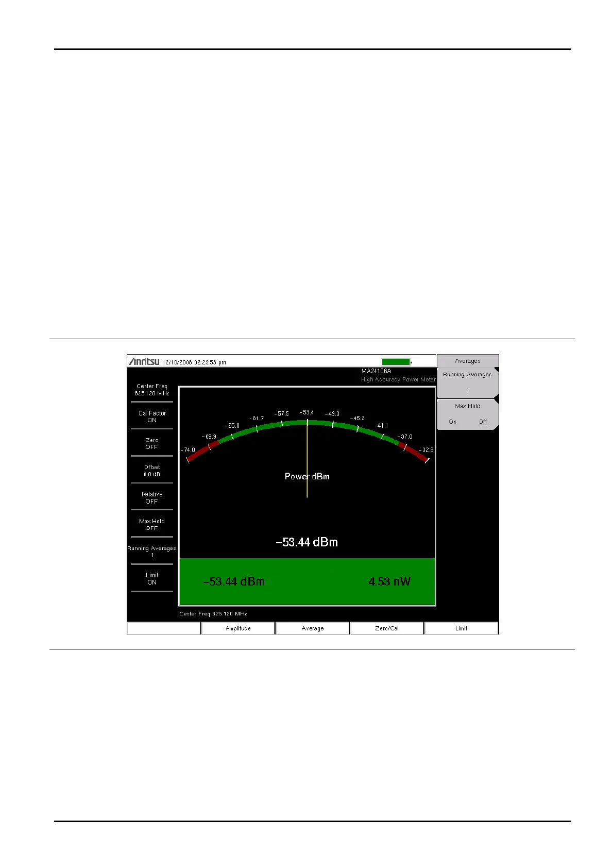This screenshot has width=613, height=868.
Task: Click the -65.8 scale label
Action: [232, 426]
